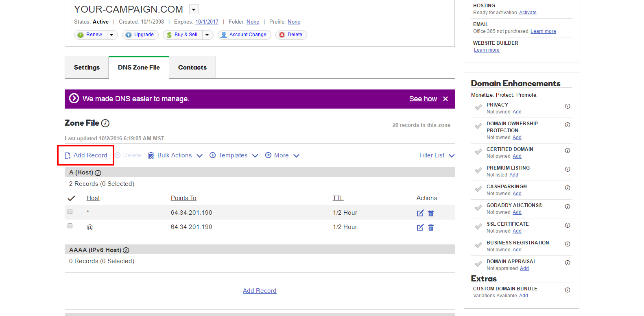Click Email Learn more link

pyautogui.click(x=543, y=31)
